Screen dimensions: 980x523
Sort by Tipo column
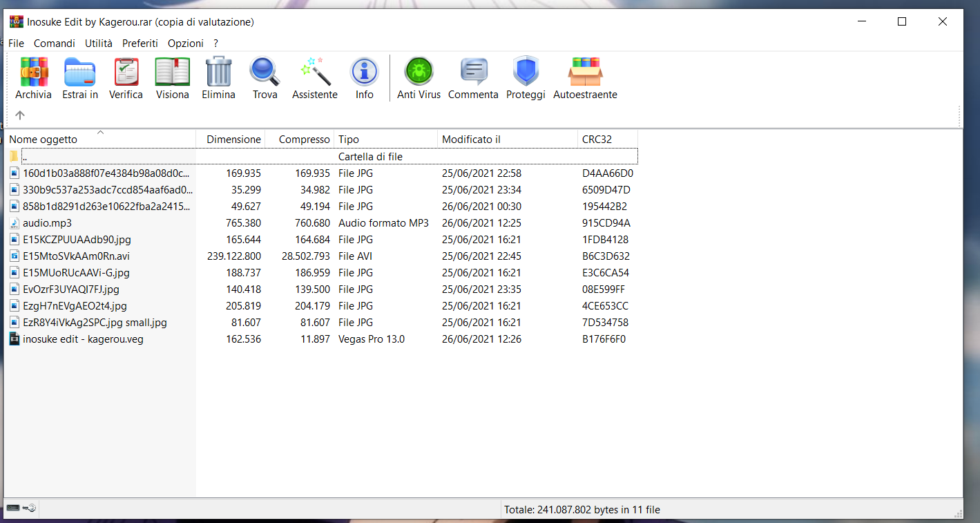click(386, 139)
